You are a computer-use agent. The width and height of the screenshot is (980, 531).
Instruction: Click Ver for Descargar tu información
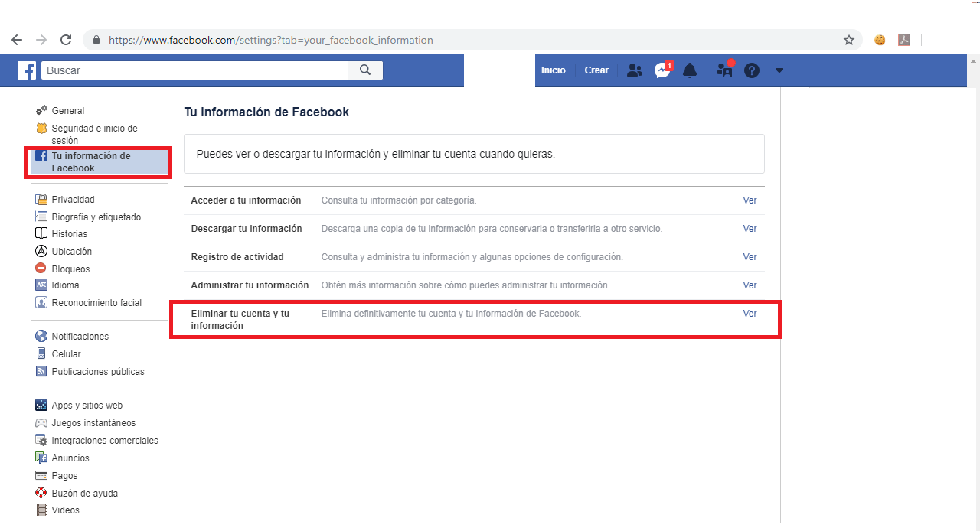750,229
